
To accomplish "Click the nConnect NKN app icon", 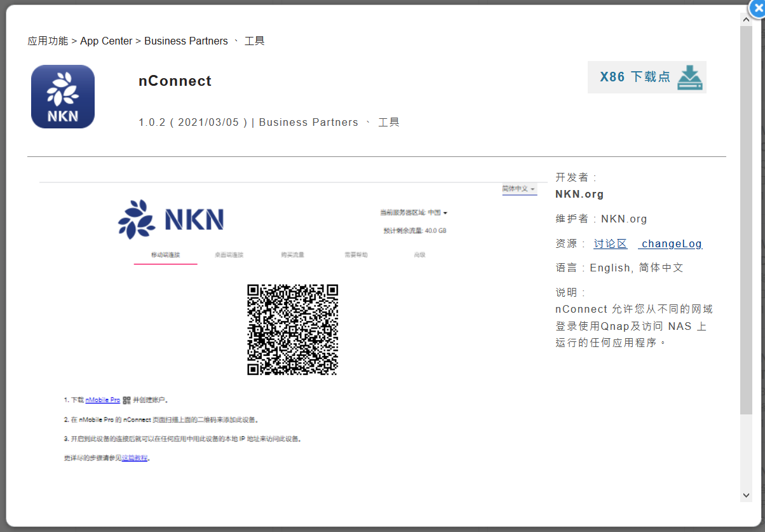I will (63, 97).
